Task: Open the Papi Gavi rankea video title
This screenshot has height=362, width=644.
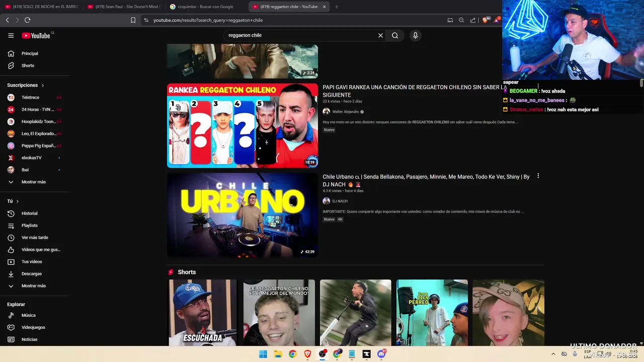Action: (x=415, y=91)
